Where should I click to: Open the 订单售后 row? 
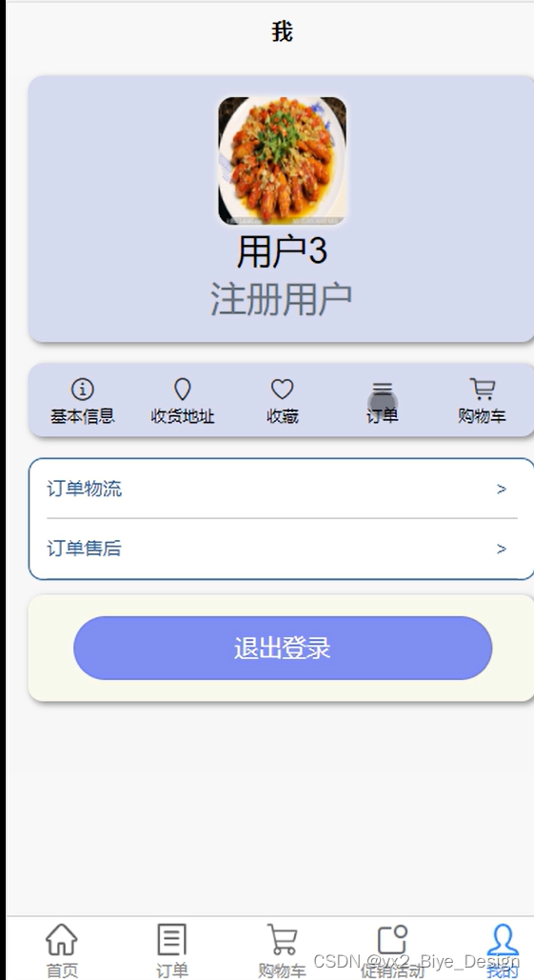283,549
